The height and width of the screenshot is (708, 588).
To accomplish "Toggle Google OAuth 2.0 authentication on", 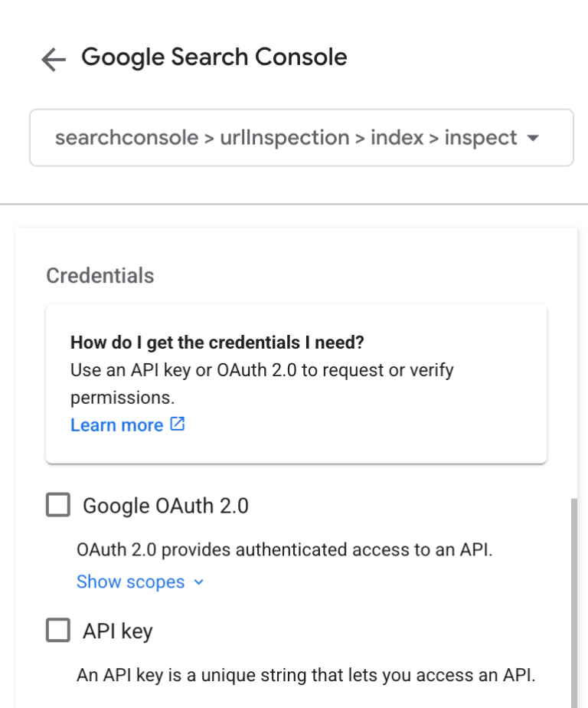I will tap(57, 505).
